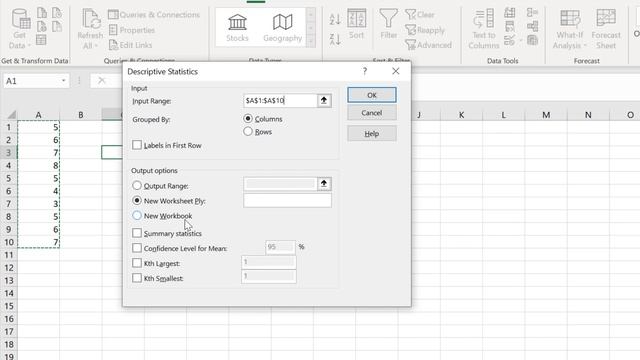Select row 11 header

click(8, 255)
